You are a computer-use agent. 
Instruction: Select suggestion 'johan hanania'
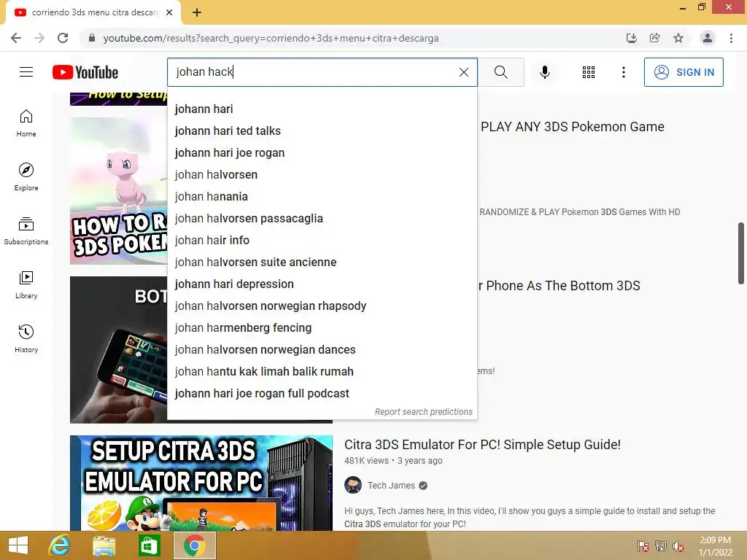pos(322,197)
